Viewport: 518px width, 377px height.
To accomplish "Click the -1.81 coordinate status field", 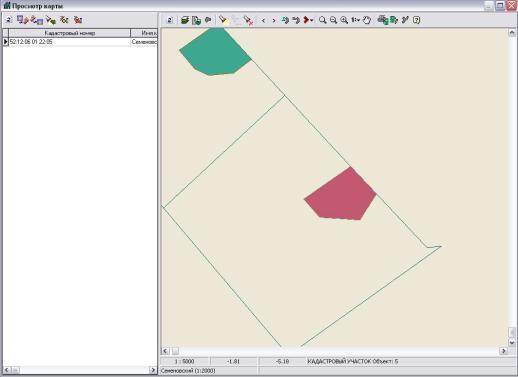I will [x=233, y=361].
